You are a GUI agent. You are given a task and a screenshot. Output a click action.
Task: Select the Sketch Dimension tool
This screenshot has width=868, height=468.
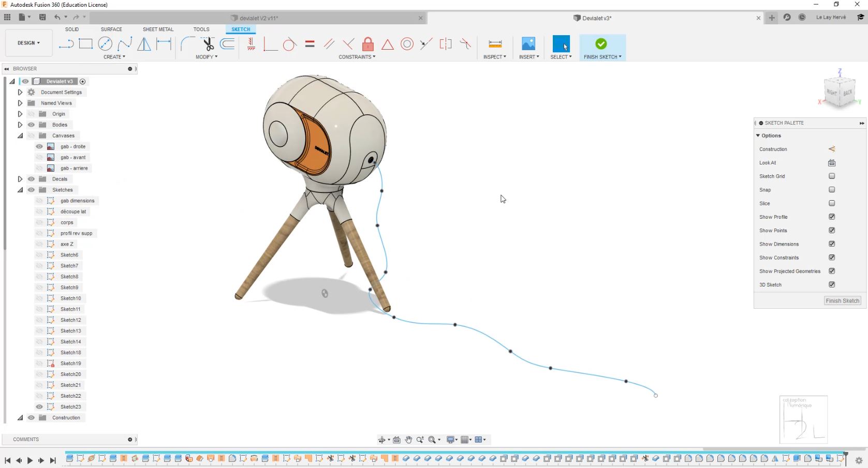(164, 44)
